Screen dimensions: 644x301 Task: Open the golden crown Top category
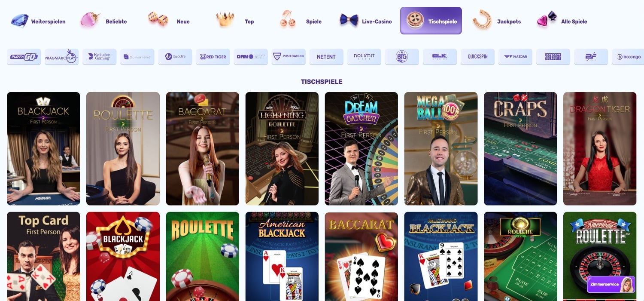tap(225, 20)
